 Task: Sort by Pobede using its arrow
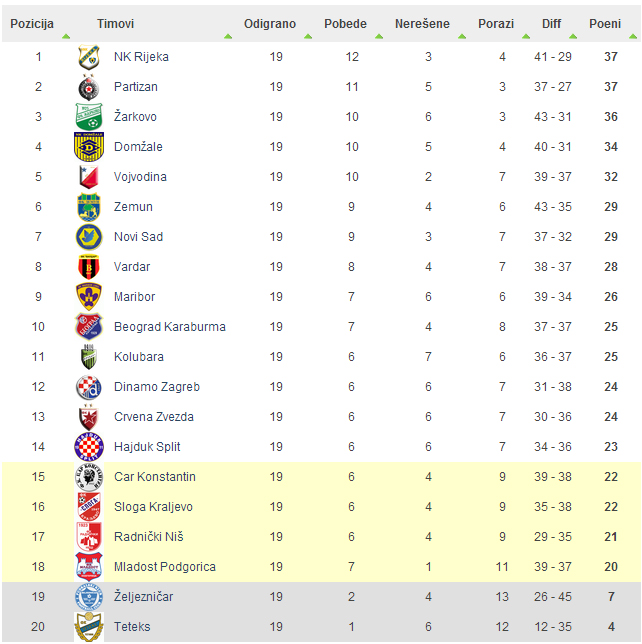coord(379,37)
